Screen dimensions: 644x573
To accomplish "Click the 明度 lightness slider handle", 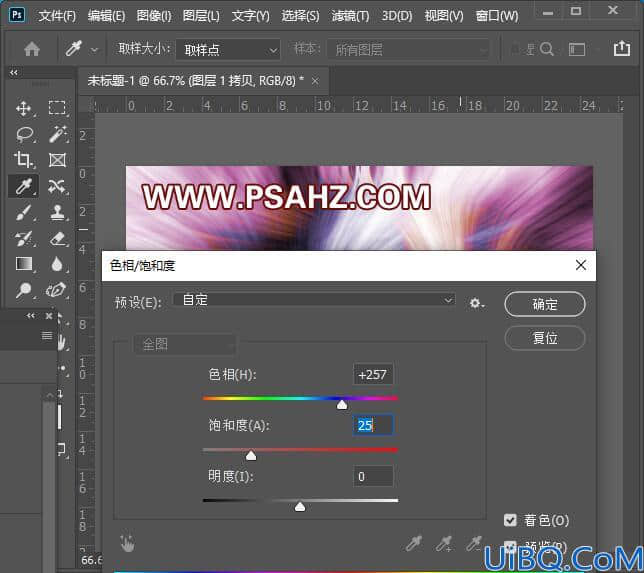I will click(300, 506).
